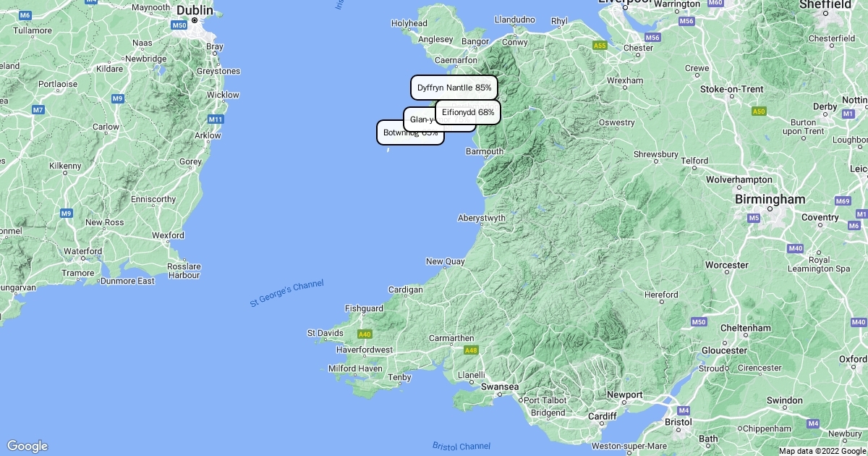Click the M69 road shield near Coventry
The width and height of the screenshot is (868, 456).
(843, 200)
